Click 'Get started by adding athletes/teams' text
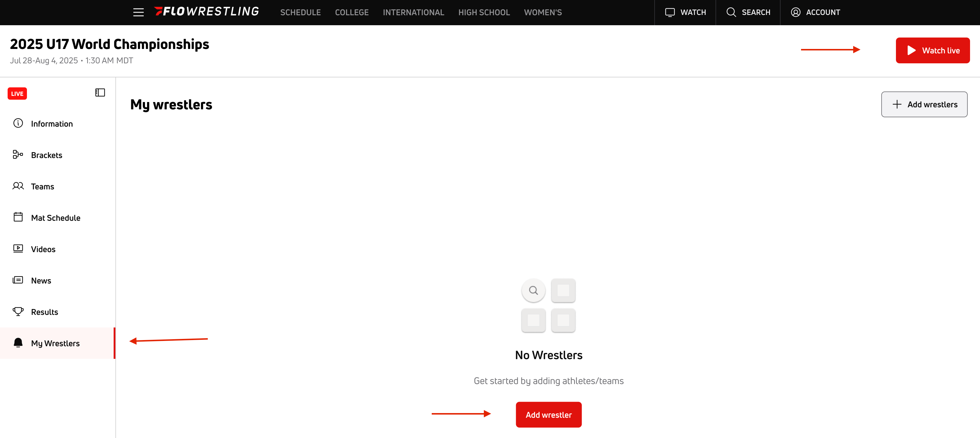Viewport: 980px width, 438px height. coord(548,381)
